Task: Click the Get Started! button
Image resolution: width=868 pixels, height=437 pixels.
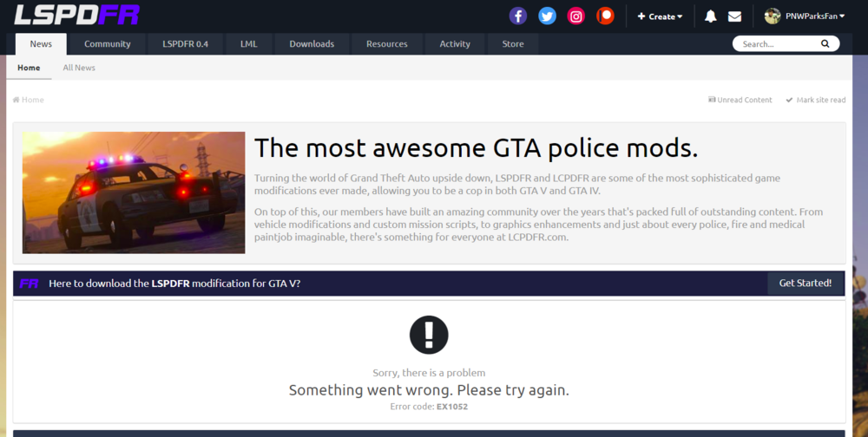Action: (x=806, y=284)
